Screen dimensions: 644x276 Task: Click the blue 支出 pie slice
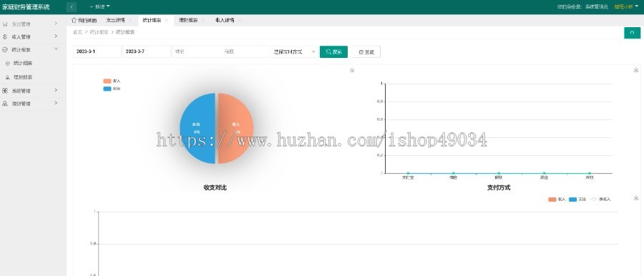[197, 128]
